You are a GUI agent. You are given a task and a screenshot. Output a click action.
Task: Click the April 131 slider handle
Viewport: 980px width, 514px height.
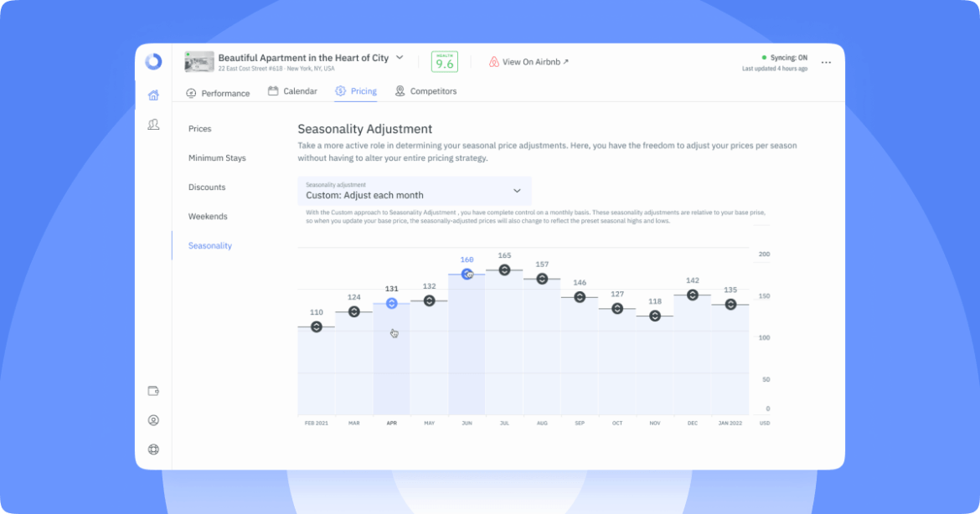[391, 303]
